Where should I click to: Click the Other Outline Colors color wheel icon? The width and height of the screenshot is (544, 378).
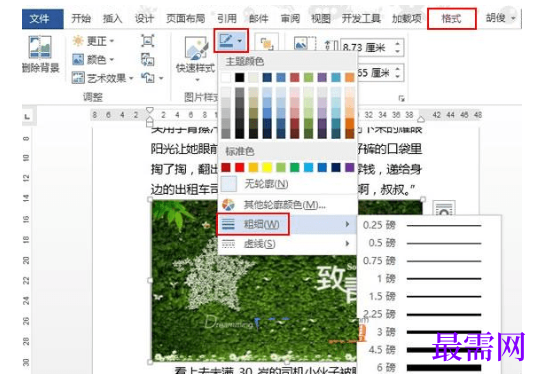click(228, 205)
